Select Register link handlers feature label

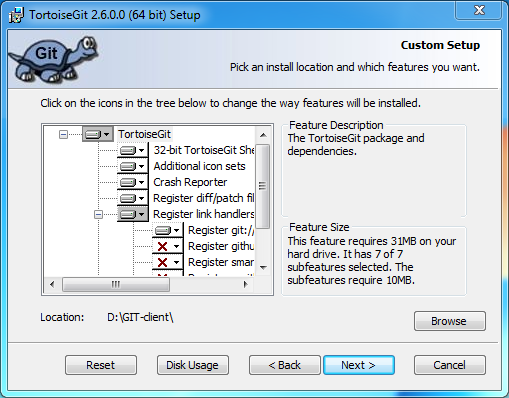204,214
